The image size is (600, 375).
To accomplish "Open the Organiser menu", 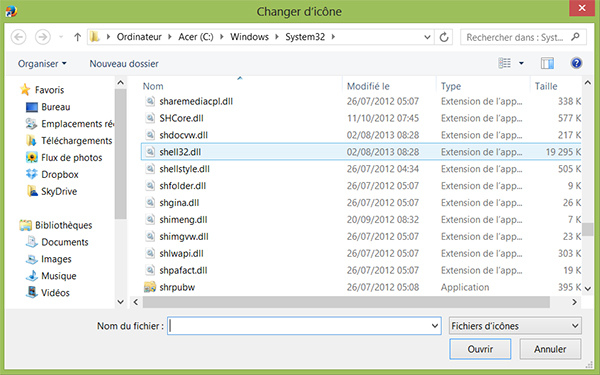I will [x=42, y=64].
